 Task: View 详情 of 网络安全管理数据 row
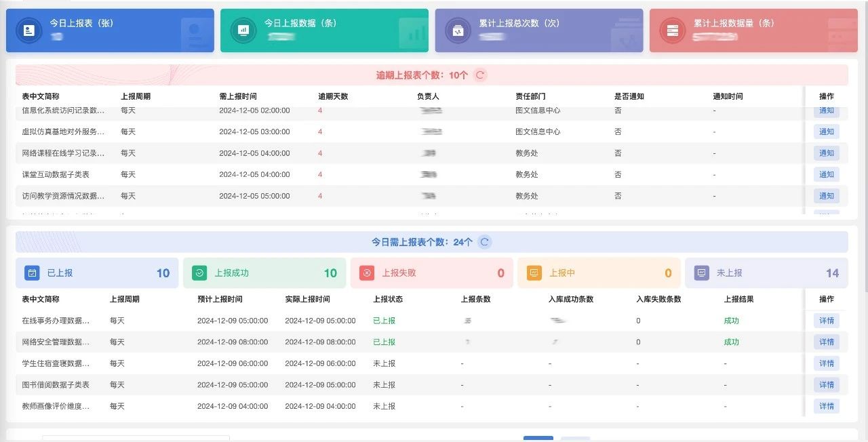click(x=826, y=342)
